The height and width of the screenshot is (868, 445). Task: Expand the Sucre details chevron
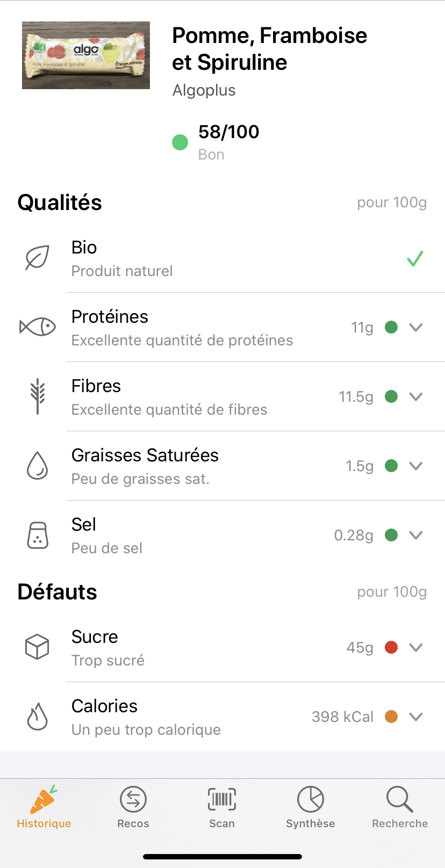416,647
